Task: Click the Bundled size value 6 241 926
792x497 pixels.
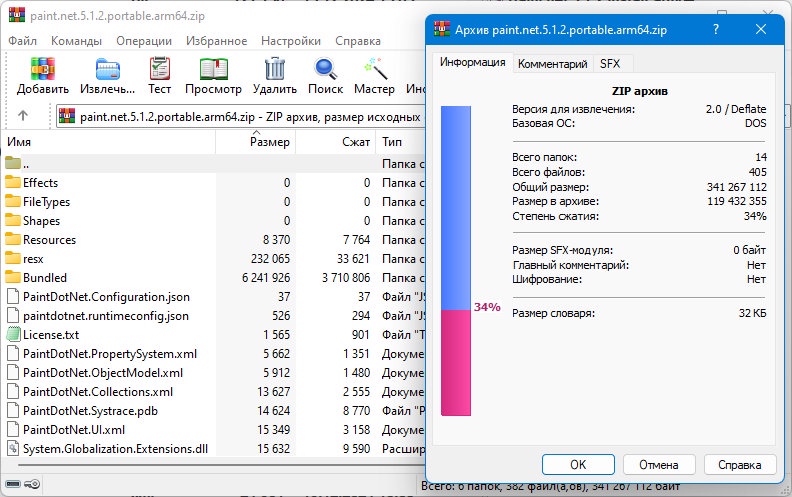Action: coord(266,277)
